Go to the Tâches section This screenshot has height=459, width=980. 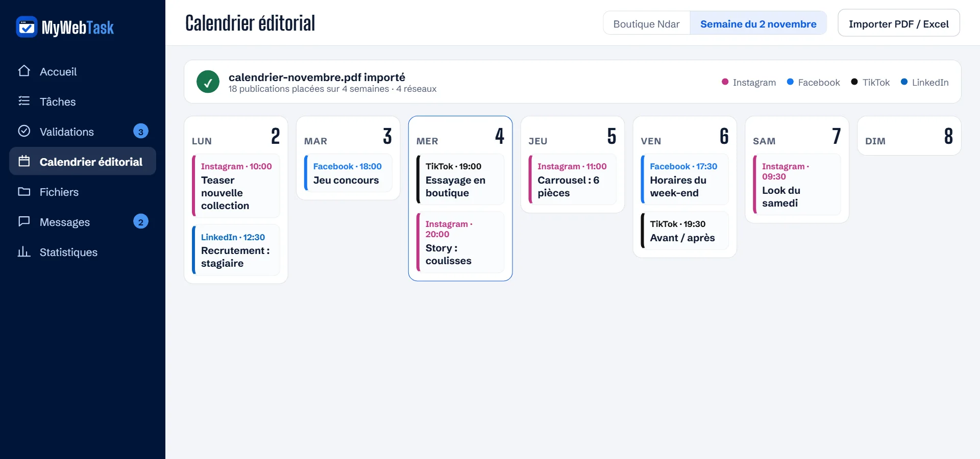point(83,101)
